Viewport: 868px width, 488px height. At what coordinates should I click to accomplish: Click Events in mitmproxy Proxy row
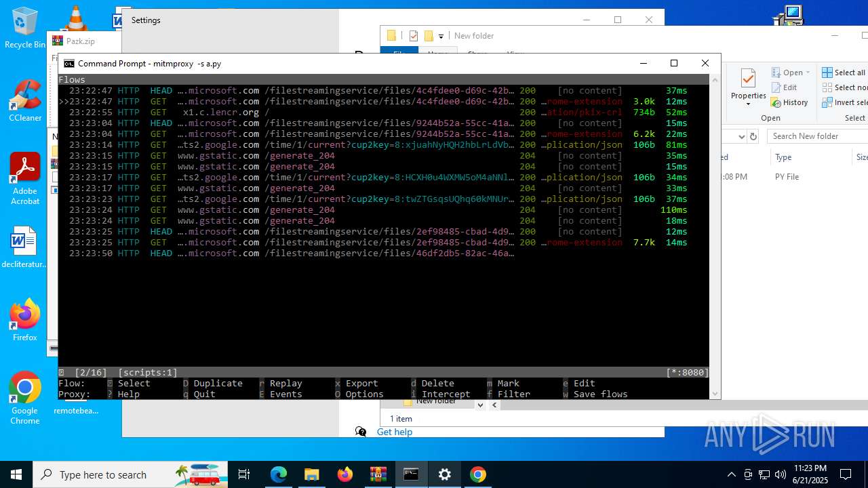(x=286, y=394)
